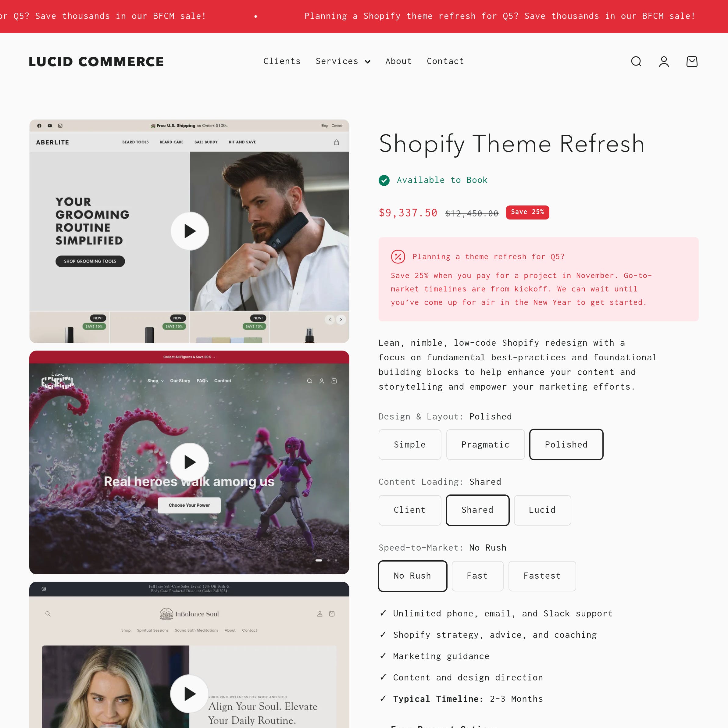Viewport: 728px width, 728px height.
Task: Click the user account icon
Action: click(664, 61)
